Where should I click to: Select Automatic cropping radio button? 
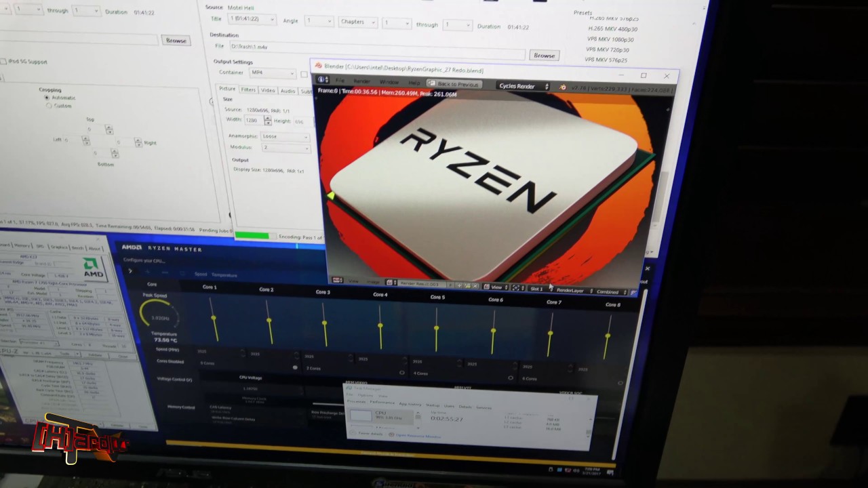click(x=47, y=98)
